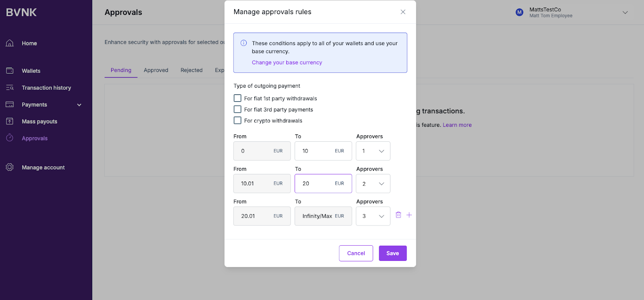Save the approval rules
Viewport: 644px width, 300px height.
(x=392, y=253)
